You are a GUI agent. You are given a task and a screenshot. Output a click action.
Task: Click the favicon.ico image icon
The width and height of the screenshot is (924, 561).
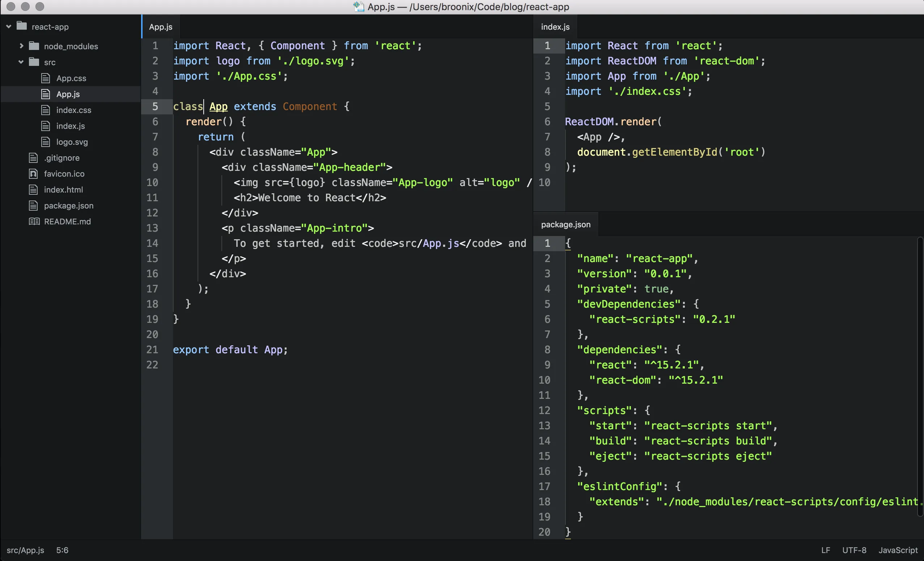point(33,174)
